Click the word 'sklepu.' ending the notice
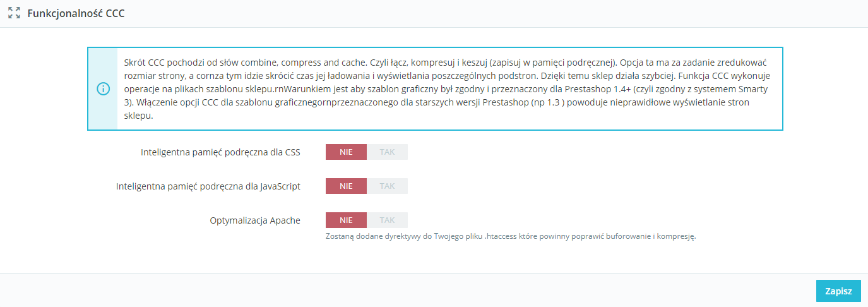The width and height of the screenshot is (868, 307). (x=140, y=116)
